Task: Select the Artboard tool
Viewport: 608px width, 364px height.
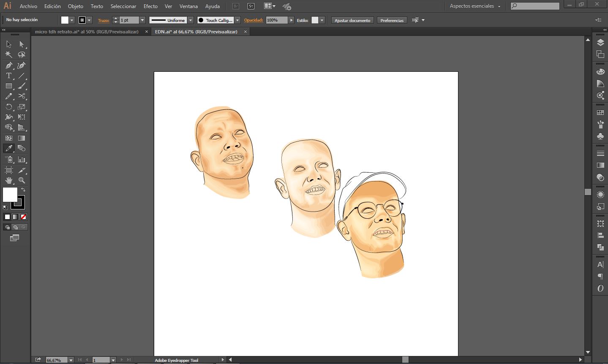Action: coord(9,170)
